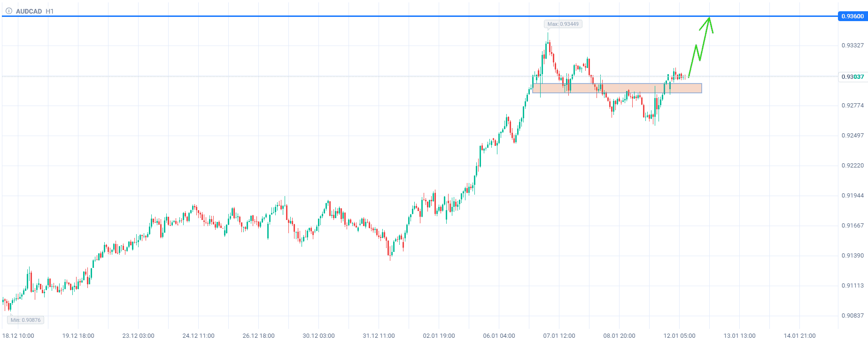
Task: Click the green arrow head drawing
Action: (709, 20)
